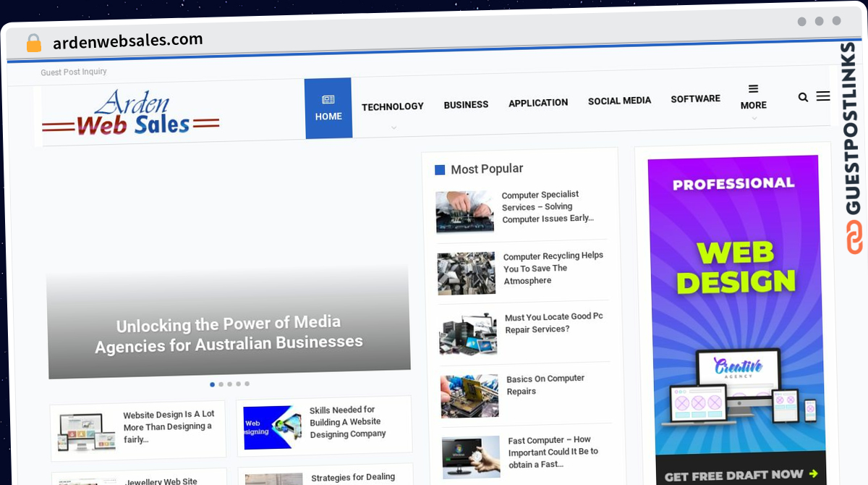Select the second slider dot
The height and width of the screenshot is (485, 868).
(x=221, y=384)
